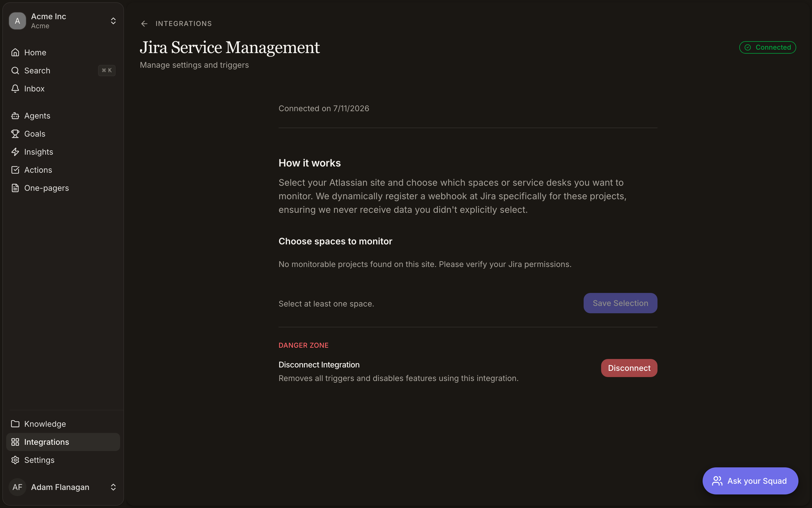Click the Insights lightning icon
The height and width of the screenshot is (508, 812).
(x=15, y=152)
